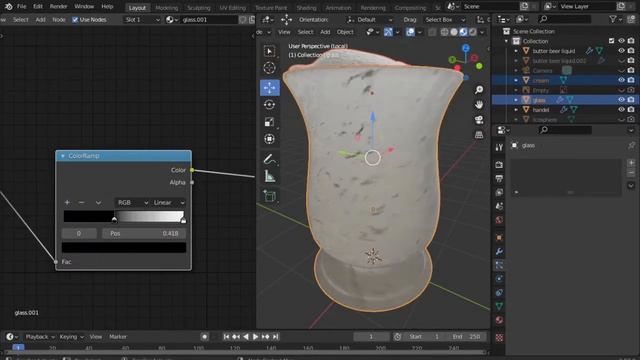Screen dimensions: 640x360
Task: Add a color stop with plus button
Action: (x=67, y=202)
